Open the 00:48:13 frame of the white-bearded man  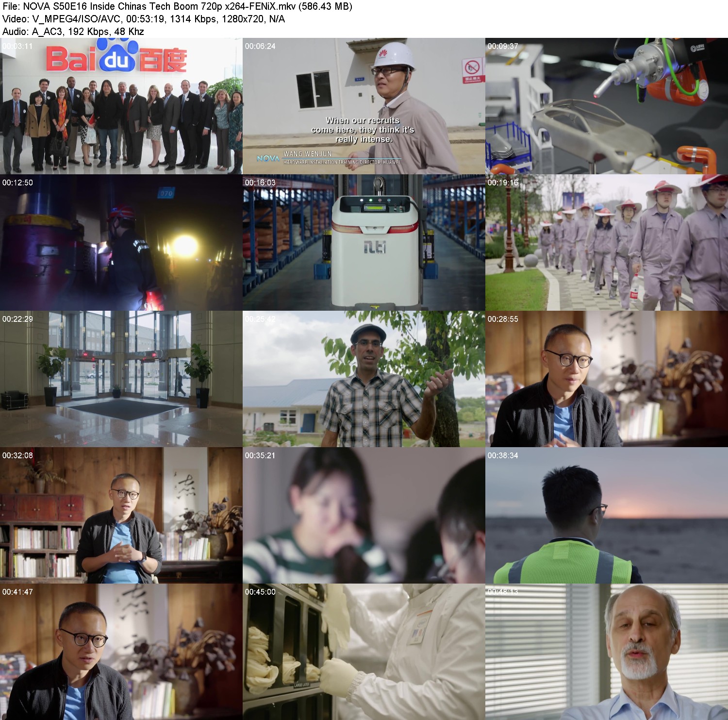point(607,652)
